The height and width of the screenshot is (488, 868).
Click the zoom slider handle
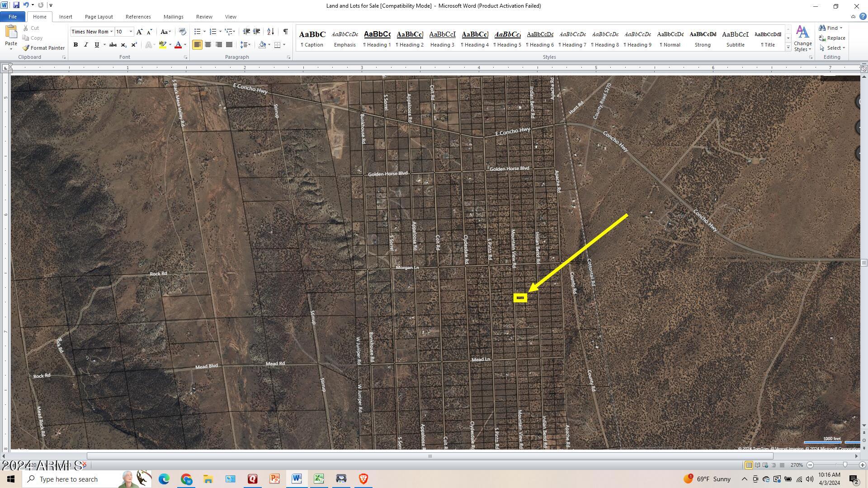pos(845,465)
